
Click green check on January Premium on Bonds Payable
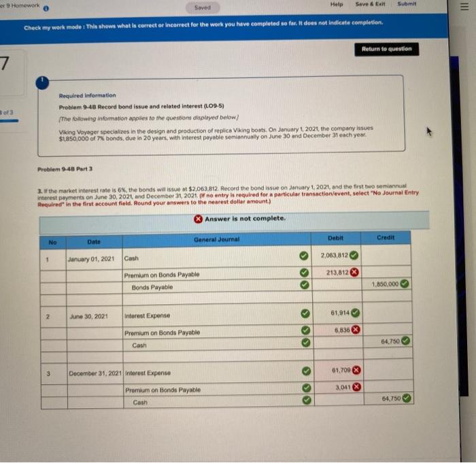(304, 273)
